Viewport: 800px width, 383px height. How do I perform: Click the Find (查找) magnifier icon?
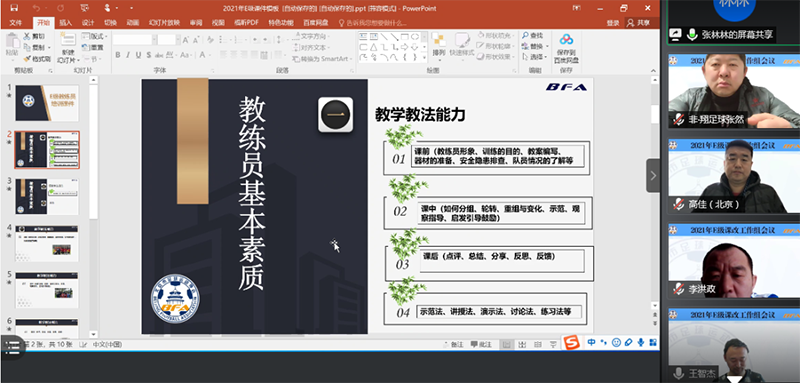(x=526, y=35)
